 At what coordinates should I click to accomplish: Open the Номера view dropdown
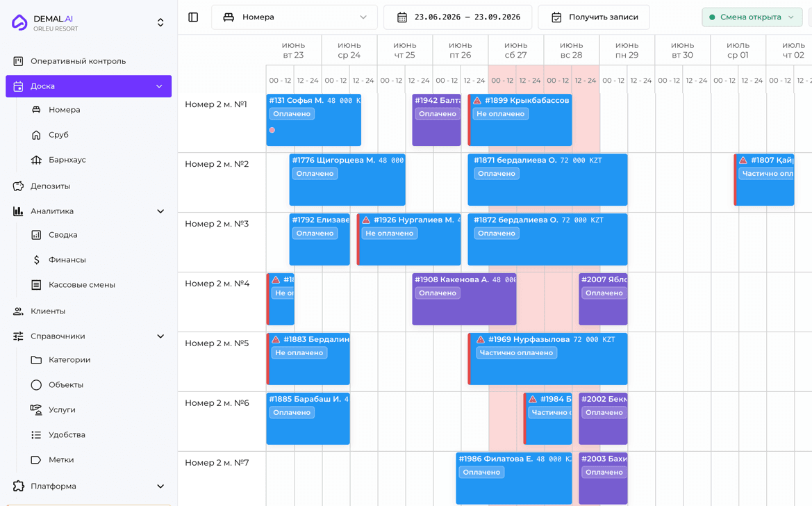[x=294, y=17]
